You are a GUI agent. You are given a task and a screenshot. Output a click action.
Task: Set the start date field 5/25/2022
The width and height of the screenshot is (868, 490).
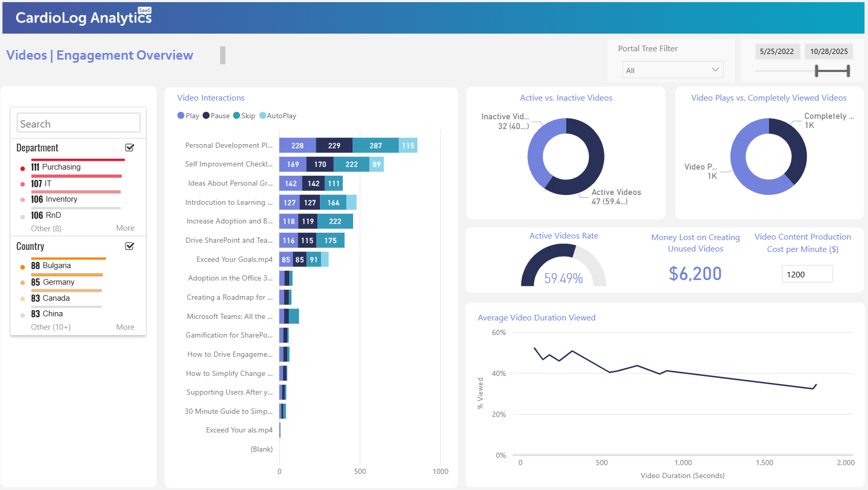click(x=777, y=51)
